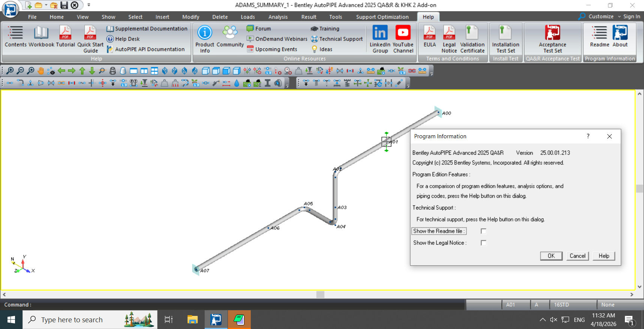The image size is (644, 329).
Task: Switch to the Home tab
Action: (57, 17)
